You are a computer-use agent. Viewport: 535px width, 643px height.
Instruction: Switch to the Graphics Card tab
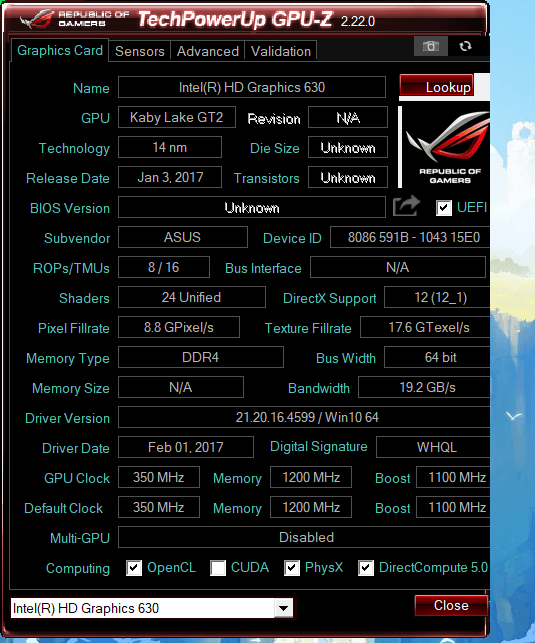60,50
